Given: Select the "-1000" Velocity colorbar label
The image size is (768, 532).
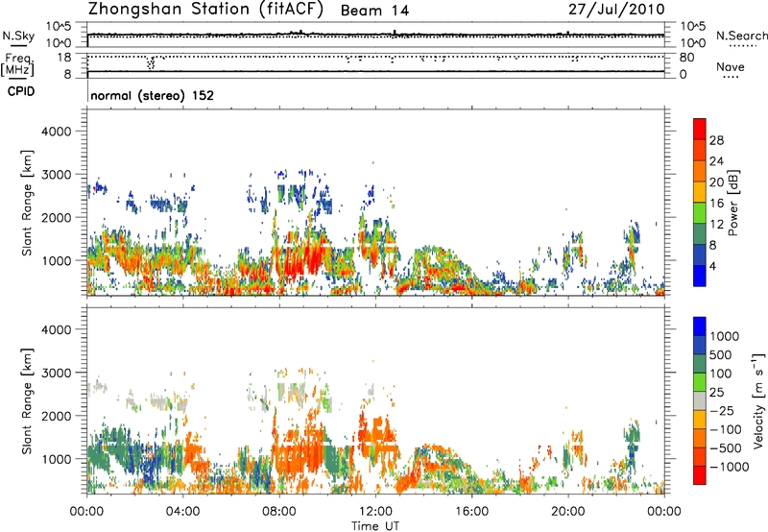Looking at the screenshot, I should [x=729, y=467].
